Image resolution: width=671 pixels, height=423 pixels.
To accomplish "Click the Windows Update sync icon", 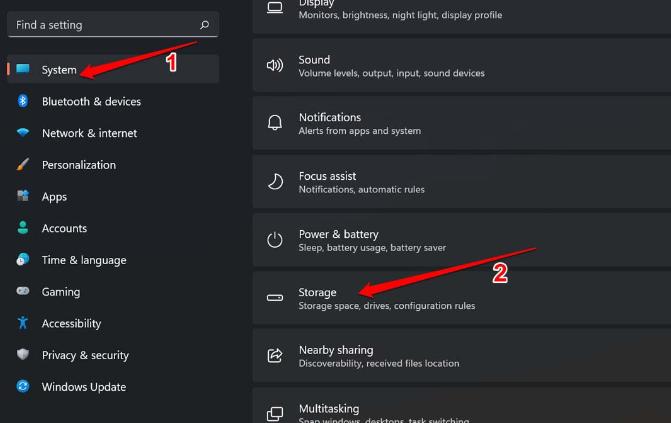I will [23, 386].
